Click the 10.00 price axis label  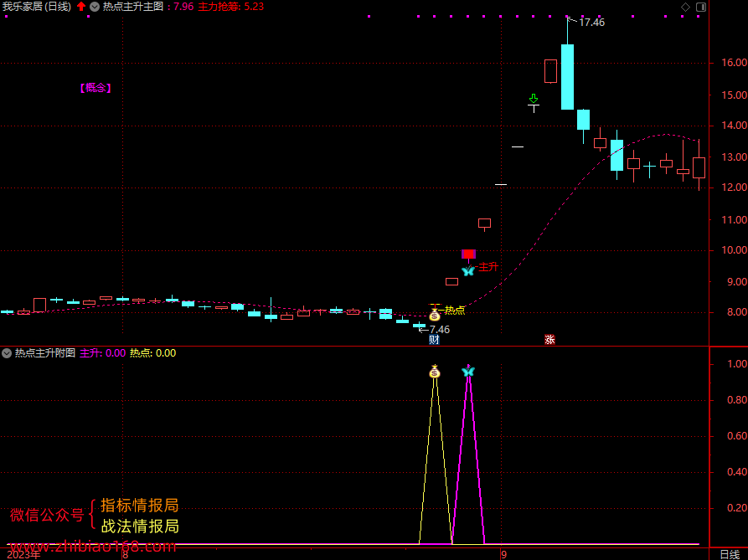tap(734, 249)
